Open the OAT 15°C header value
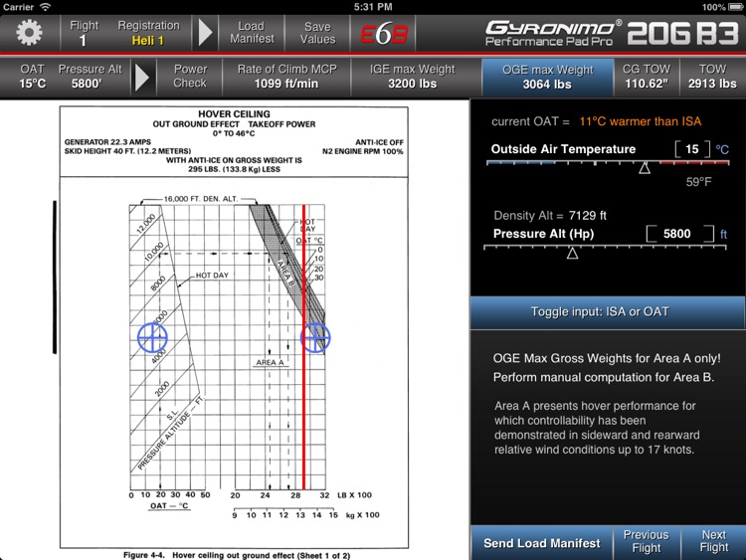 point(33,77)
